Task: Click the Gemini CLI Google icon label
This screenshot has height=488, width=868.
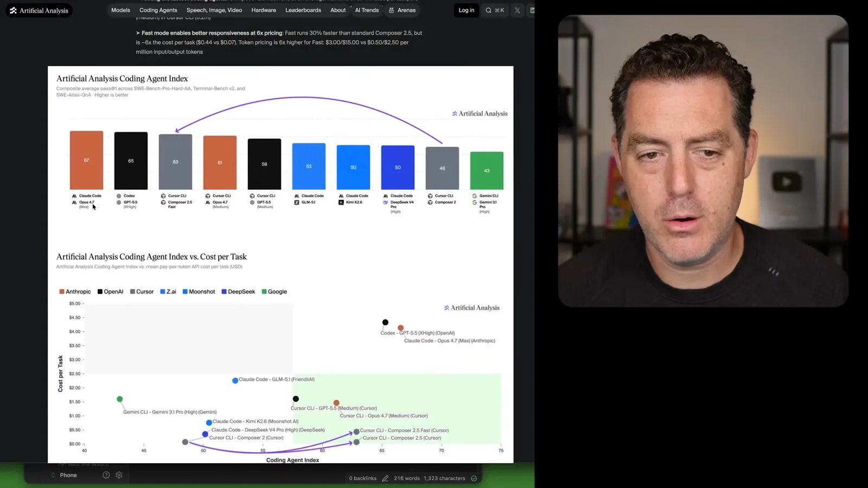Action: 475,196
